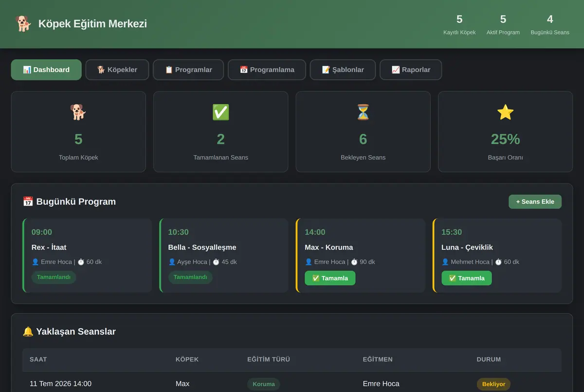Select the 'Bella - Sosyalleşme' session title
Viewport: 584px width, 392px height.
click(202, 247)
